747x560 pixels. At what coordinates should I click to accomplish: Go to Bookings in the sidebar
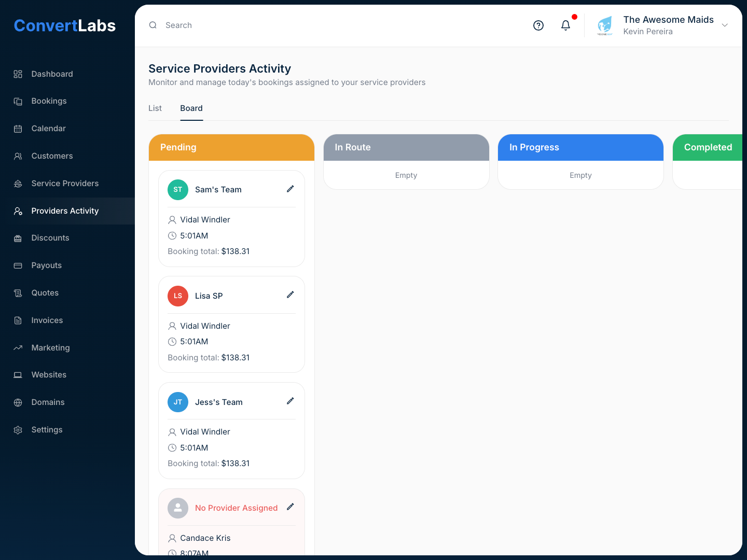point(67,101)
